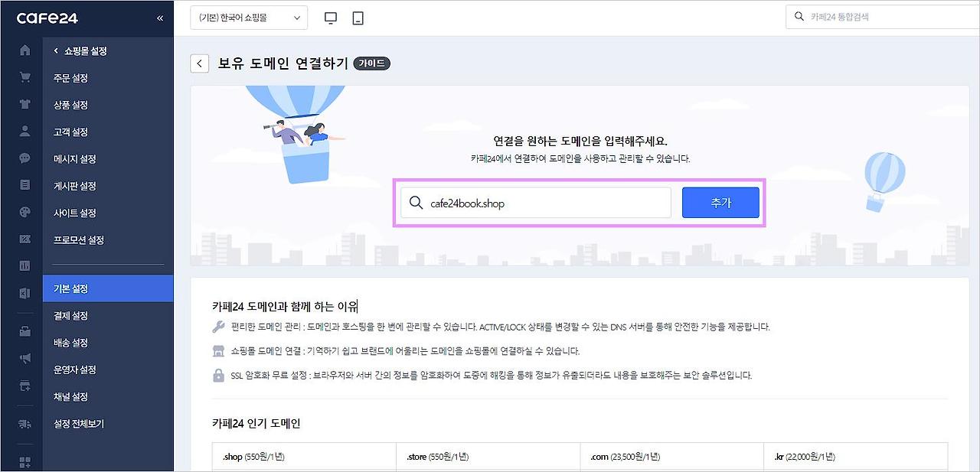Screen dimensions: 980x472
Task: Go back using arrow beside page title
Action: (x=200, y=63)
